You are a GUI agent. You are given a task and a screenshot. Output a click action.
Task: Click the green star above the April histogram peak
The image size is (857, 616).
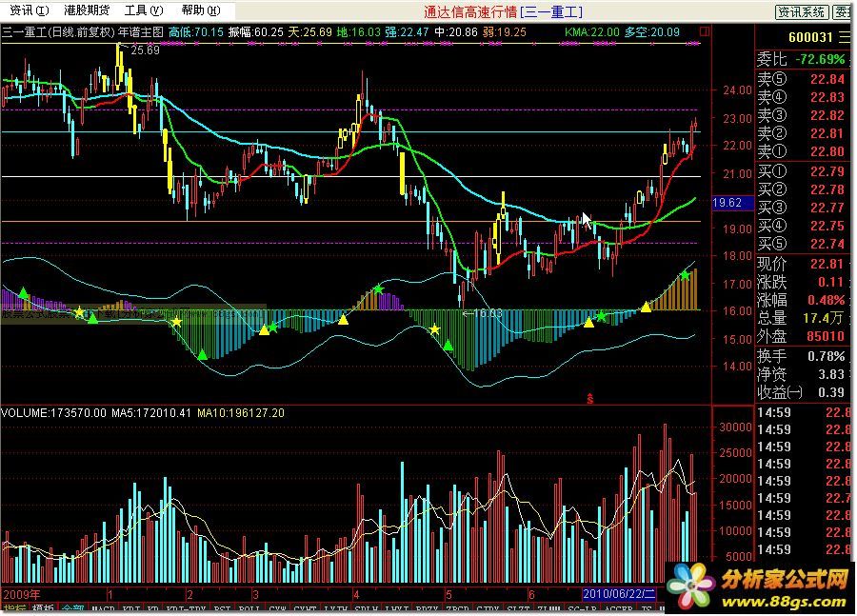[378, 289]
